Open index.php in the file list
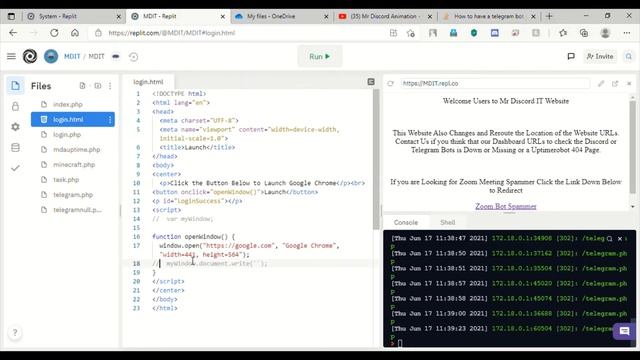640x360 pixels. (x=67, y=104)
